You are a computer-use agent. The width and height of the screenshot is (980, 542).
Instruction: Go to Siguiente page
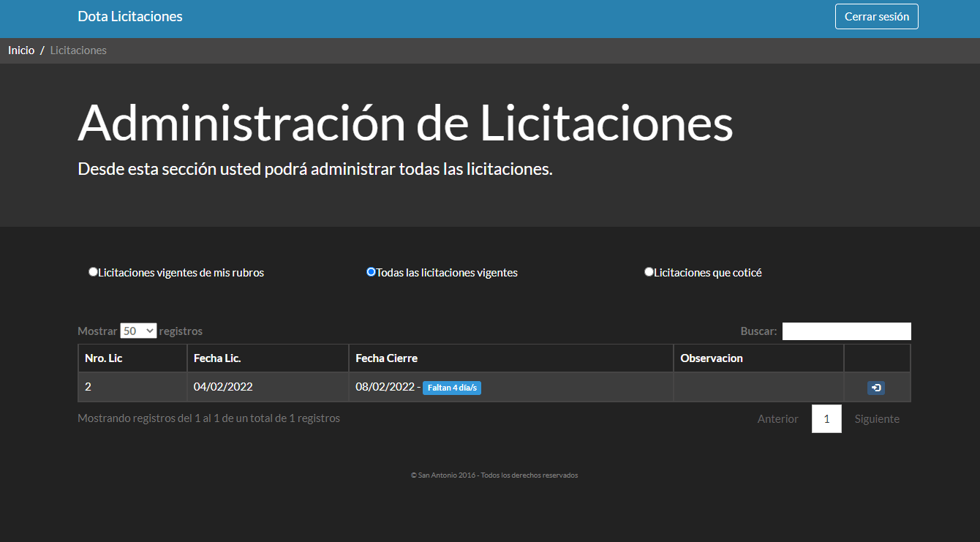tap(877, 419)
